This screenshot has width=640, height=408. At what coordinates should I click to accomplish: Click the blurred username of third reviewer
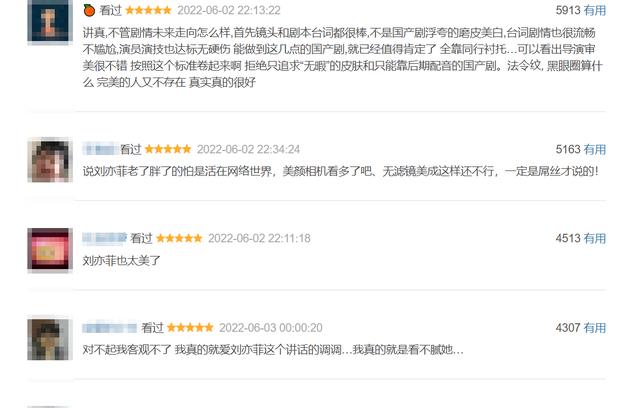pyautogui.click(x=105, y=238)
